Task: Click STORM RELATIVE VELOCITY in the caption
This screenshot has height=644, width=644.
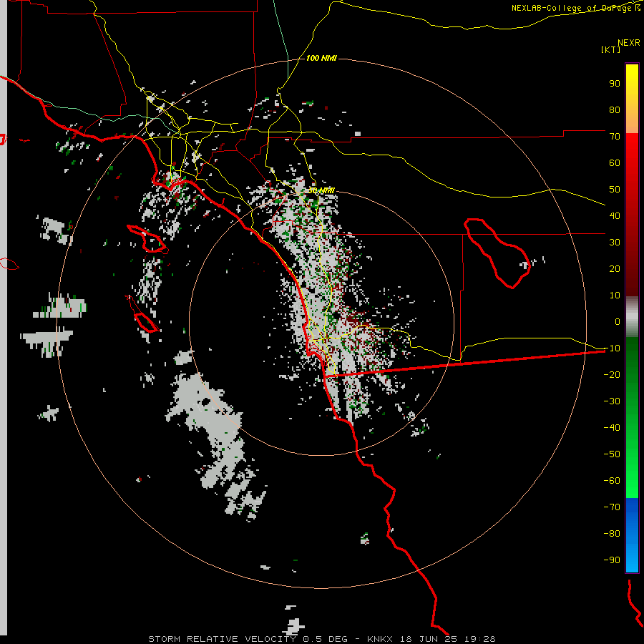Action: tap(222, 639)
